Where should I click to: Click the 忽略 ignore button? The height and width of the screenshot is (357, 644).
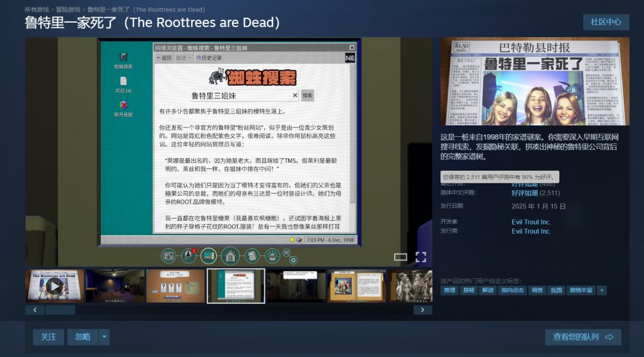click(82, 337)
